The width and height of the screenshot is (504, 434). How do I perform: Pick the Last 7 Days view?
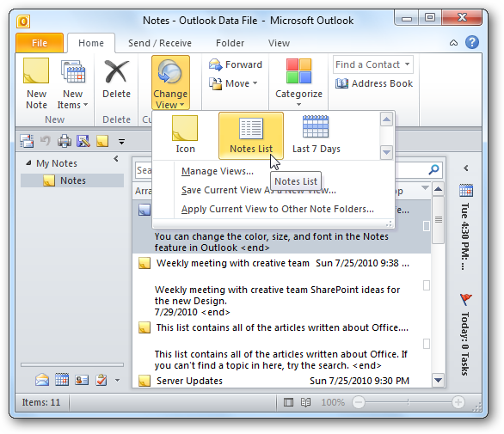(317, 135)
